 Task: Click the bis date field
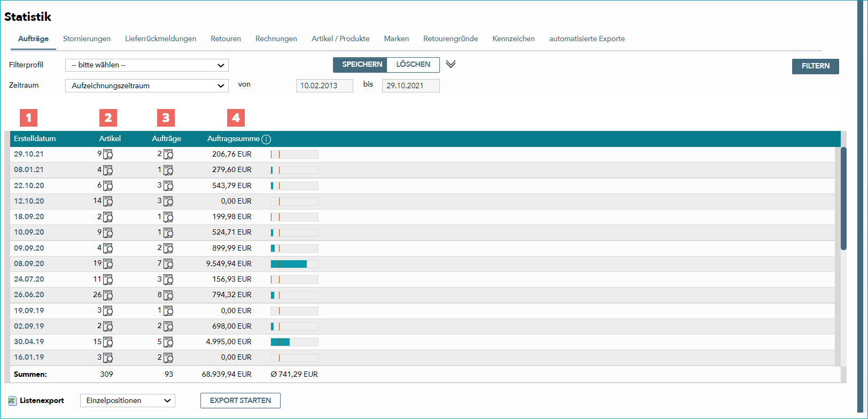[x=411, y=86]
